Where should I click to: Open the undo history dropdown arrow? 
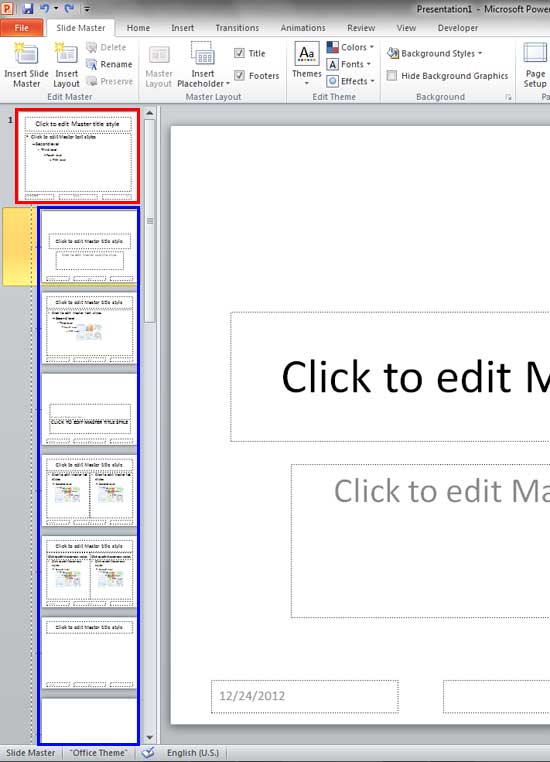56,9
